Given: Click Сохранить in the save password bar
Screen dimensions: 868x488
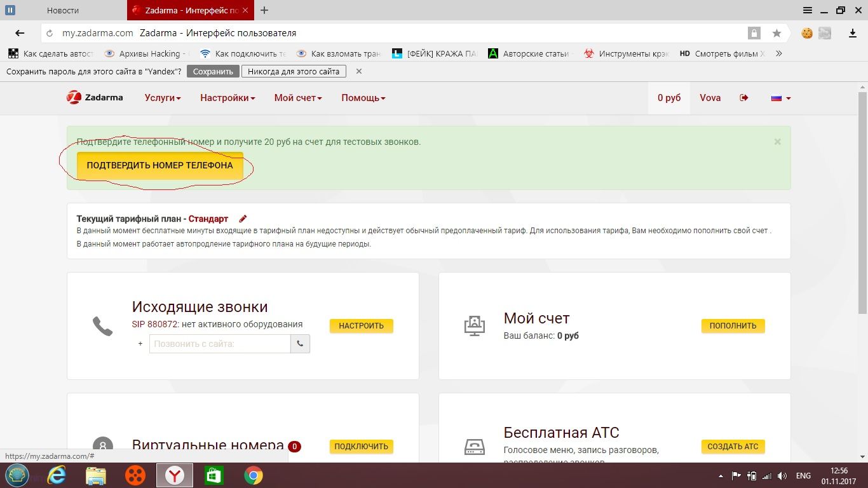Looking at the screenshot, I should (x=213, y=71).
